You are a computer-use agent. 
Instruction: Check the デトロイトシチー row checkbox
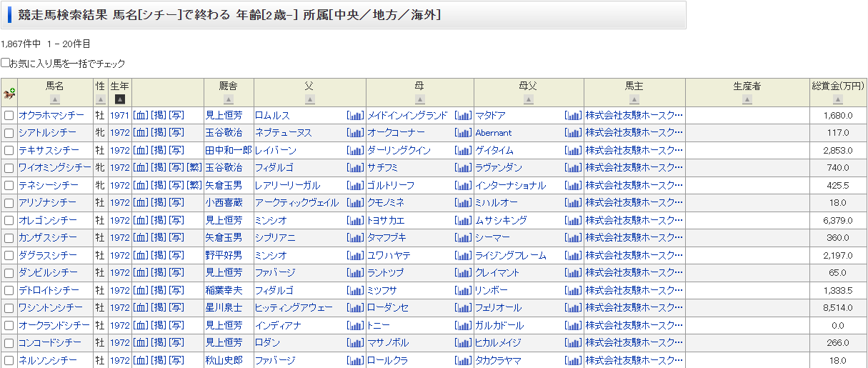(x=9, y=291)
